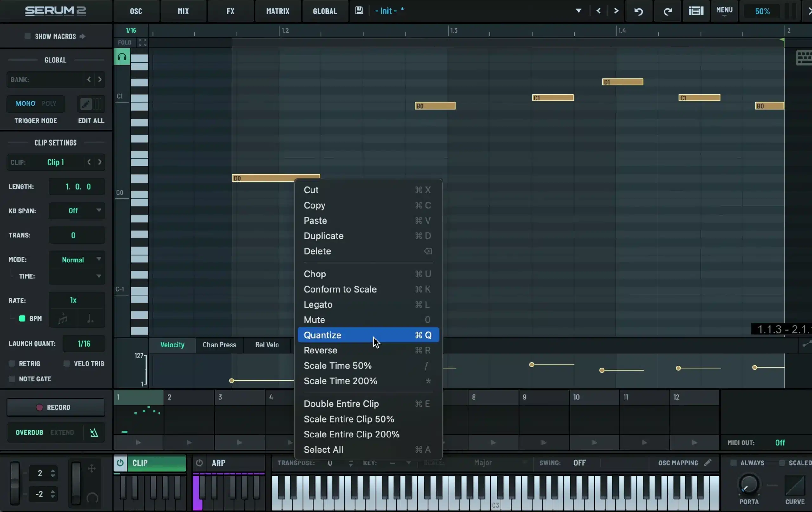Click the pencil edit icon beside MONO/POLY
Screen dimensions: 812x512
[x=86, y=104]
